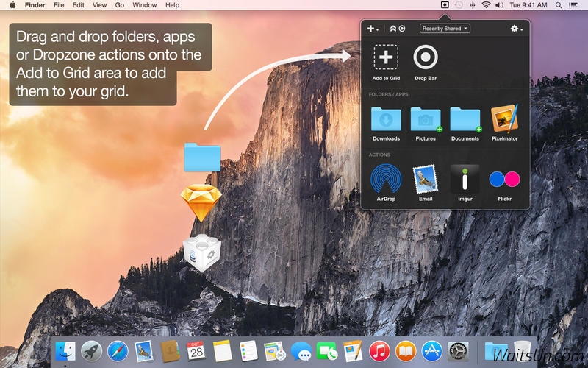Click the Time Machine menu bar icon
The height and width of the screenshot is (368, 588).
point(459,5)
